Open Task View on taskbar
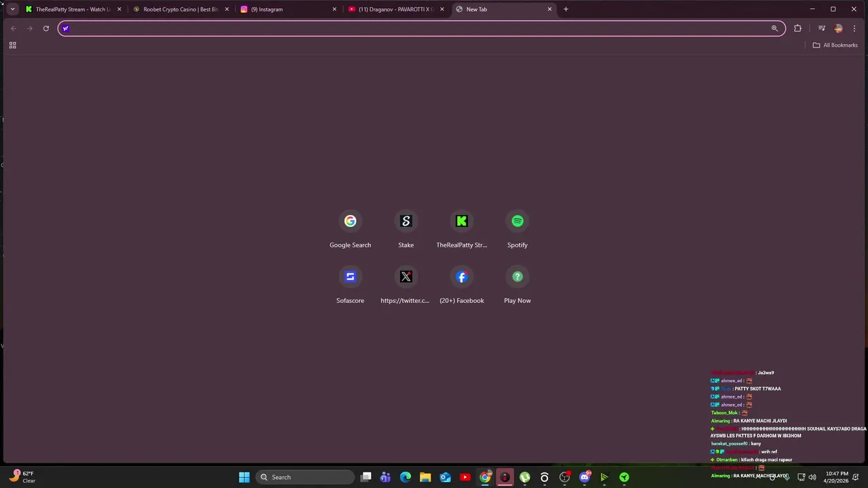This screenshot has height=488, width=868. [366, 477]
